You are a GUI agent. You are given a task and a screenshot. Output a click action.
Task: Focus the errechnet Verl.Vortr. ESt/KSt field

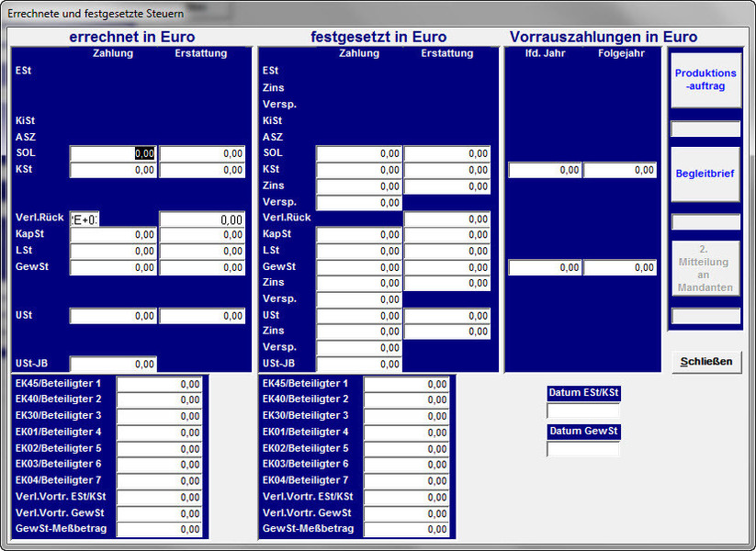(x=160, y=498)
